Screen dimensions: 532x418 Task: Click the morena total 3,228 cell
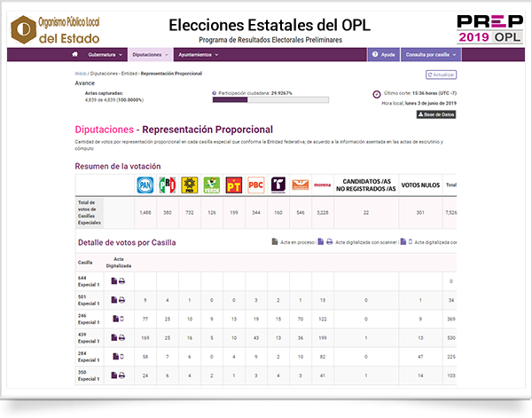[x=323, y=213]
